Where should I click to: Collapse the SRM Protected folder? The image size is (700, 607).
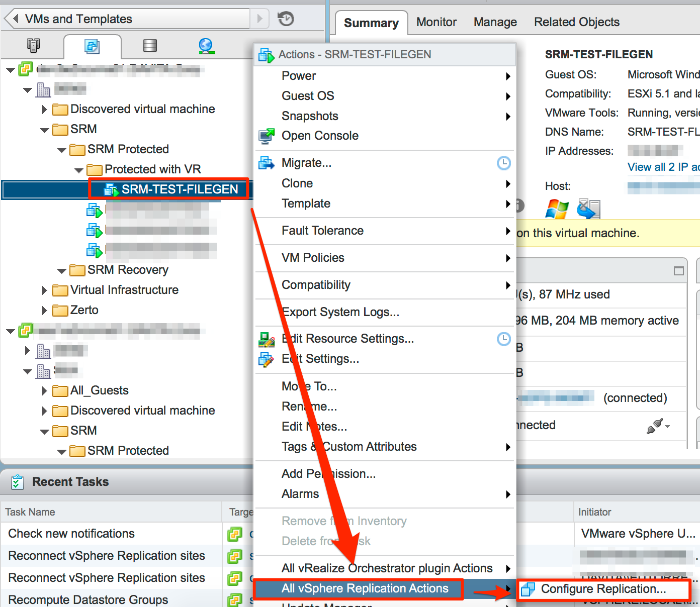click(61, 149)
